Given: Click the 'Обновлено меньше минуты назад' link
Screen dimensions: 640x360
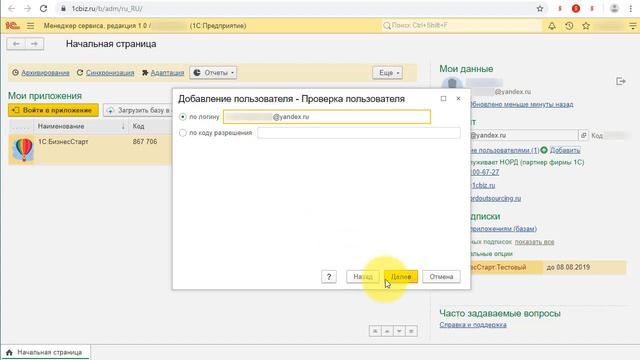Looking at the screenshot, I should point(522,104).
